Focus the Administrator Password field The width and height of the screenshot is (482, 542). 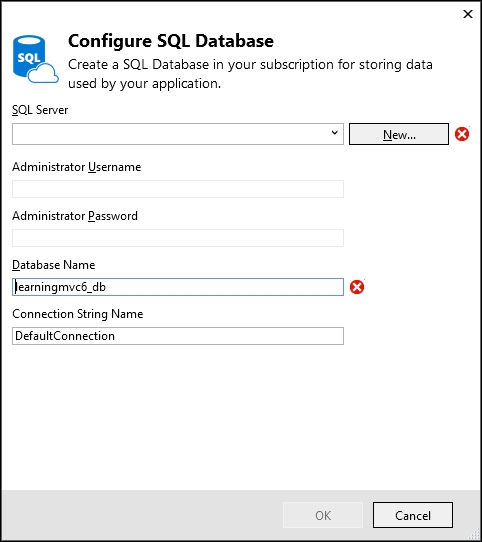178,238
